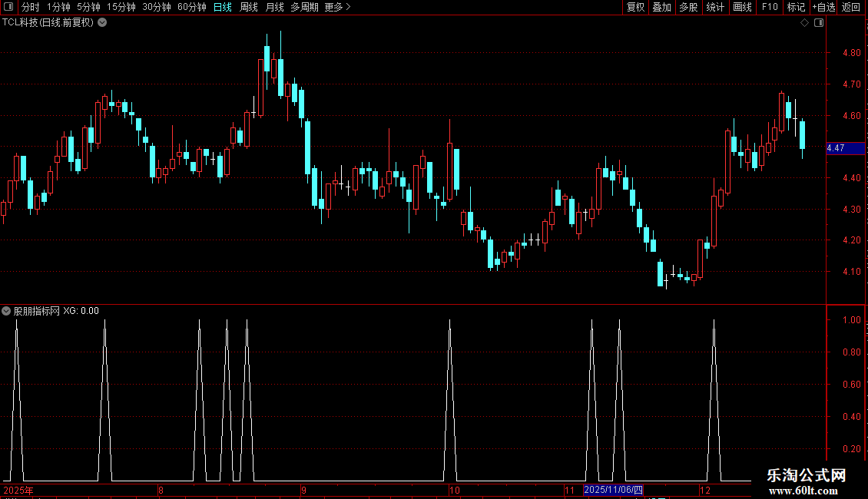Image resolution: width=868 pixels, height=499 pixels.
Task: Click the diamond icon above chart
Action: (805, 23)
